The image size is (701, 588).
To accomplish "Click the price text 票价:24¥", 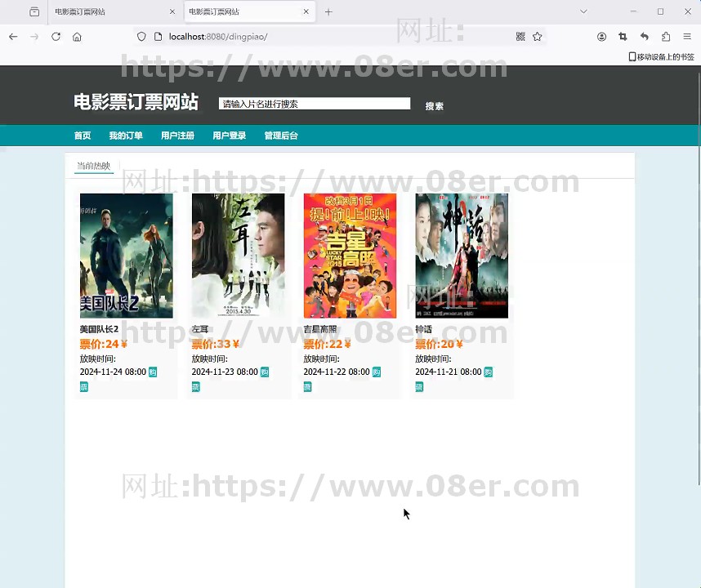I will pos(103,344).
